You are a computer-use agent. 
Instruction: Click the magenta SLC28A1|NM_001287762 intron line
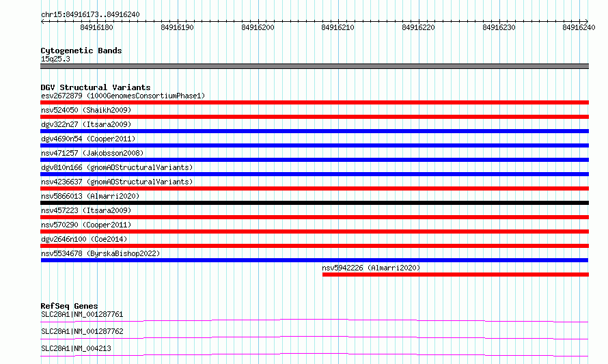point(314,337)
